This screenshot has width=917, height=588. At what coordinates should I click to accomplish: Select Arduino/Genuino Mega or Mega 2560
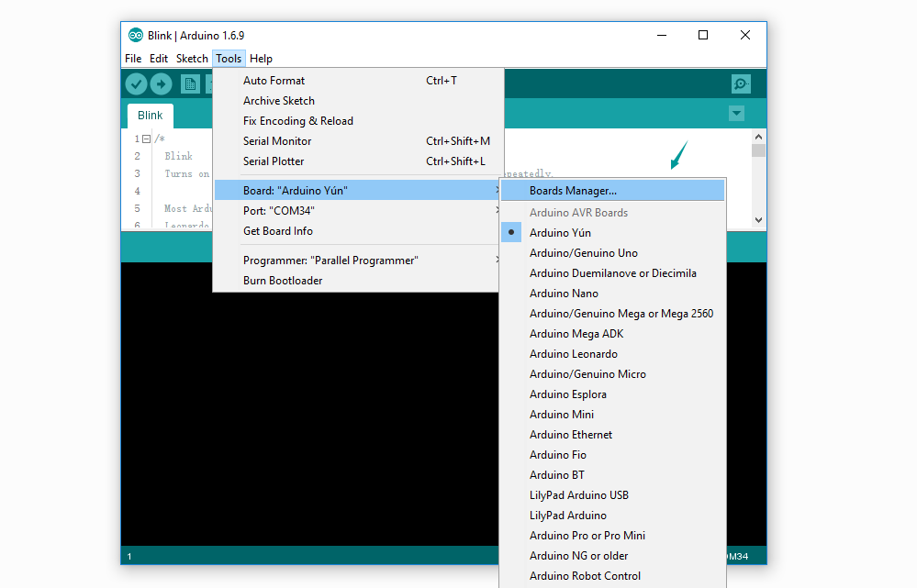(613, 314)
